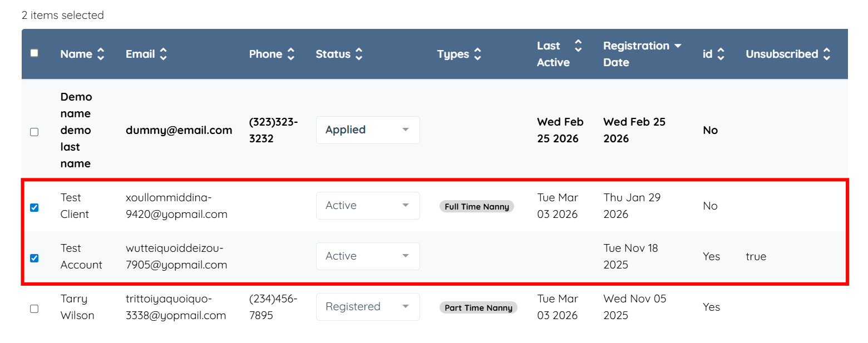Deselect the Test Account row checkbox
868x343 pixels.
point(34,258)
